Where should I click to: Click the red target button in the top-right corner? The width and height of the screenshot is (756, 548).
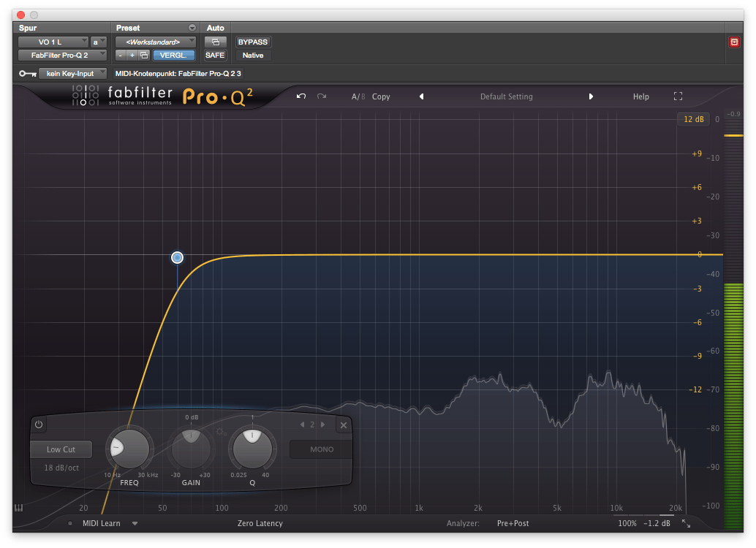[734, 42]
